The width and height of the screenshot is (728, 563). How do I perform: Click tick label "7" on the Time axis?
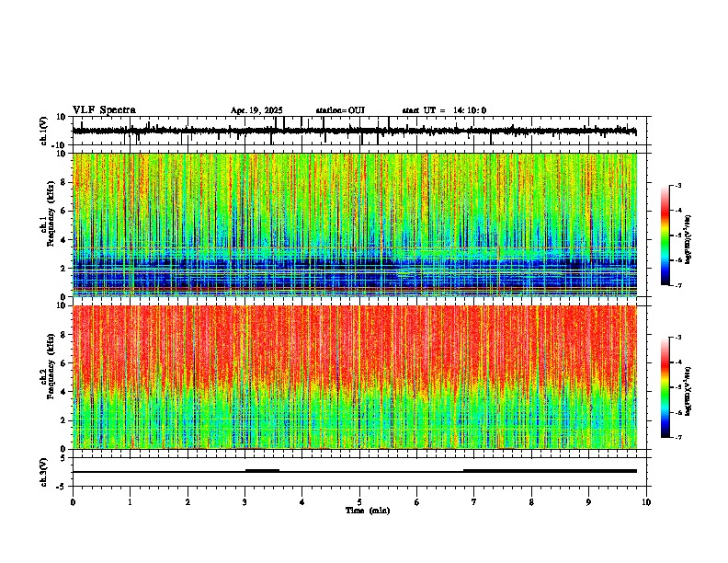(x=474, y=502)
